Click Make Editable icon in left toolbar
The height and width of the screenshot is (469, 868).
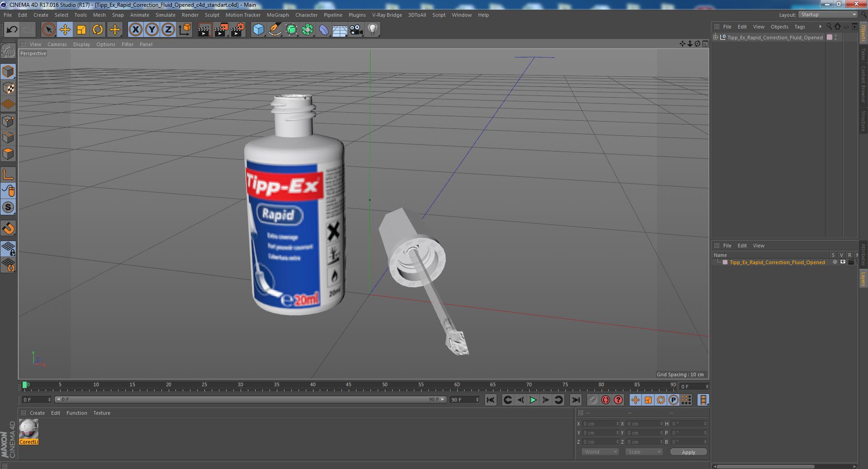8,51
